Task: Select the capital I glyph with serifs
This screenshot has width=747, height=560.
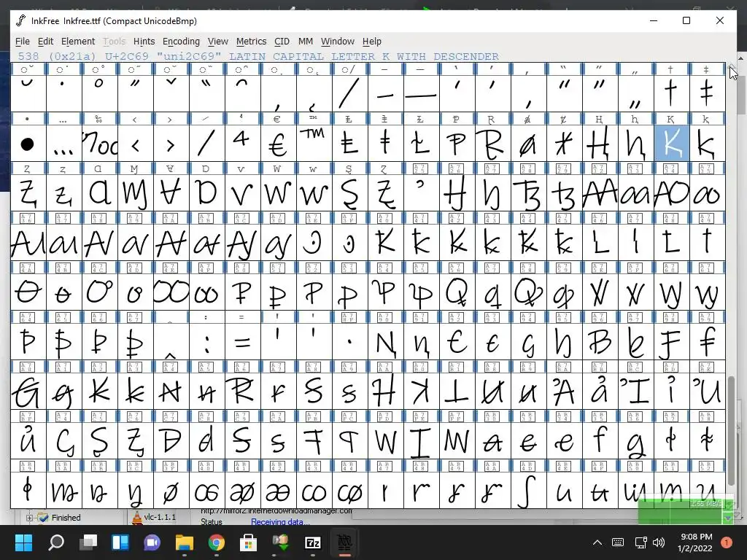Action: (x=421, y=440)
